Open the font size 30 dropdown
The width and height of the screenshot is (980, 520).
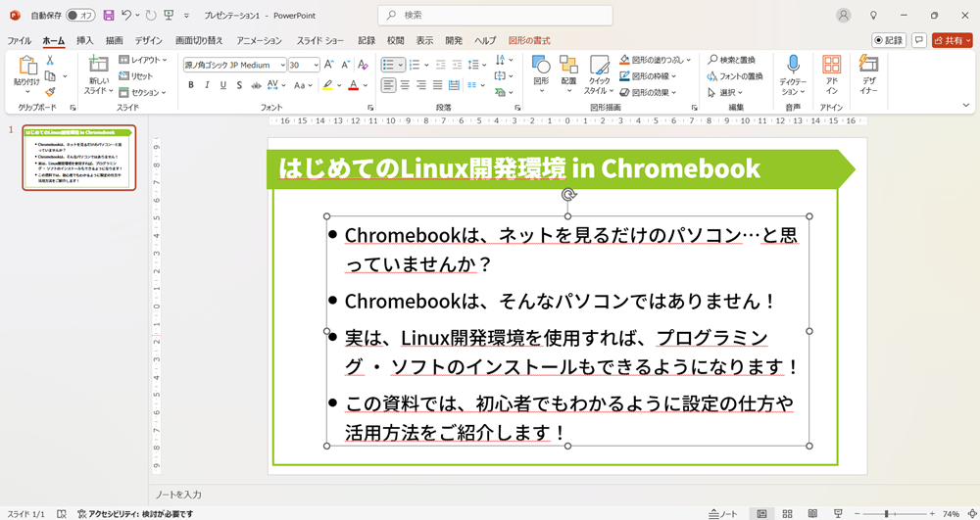tap(316, 65)
